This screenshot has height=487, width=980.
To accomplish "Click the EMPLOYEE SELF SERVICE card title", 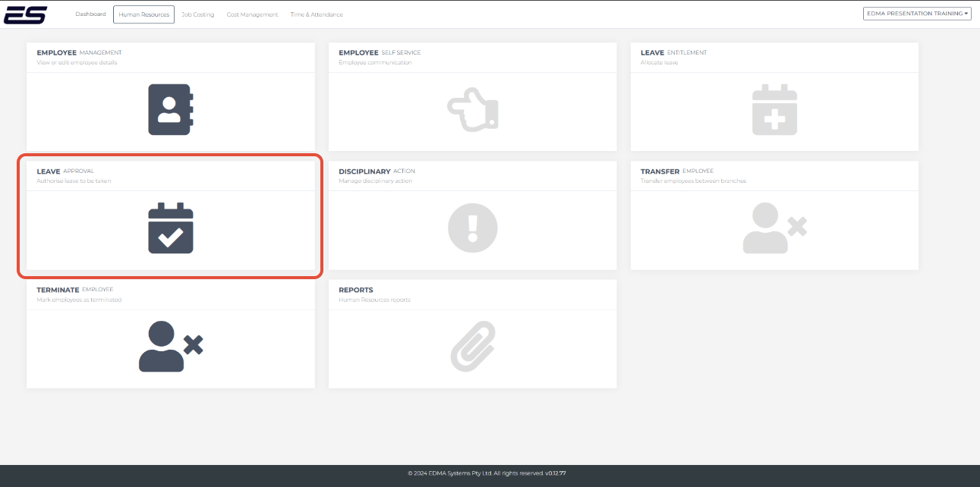I will (x=380, y=53).
